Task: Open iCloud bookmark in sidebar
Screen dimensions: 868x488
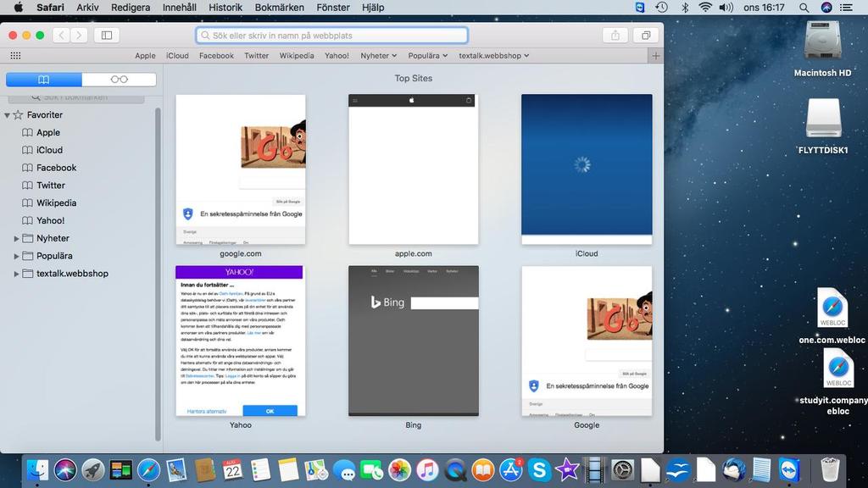Action: pos(49,150)
